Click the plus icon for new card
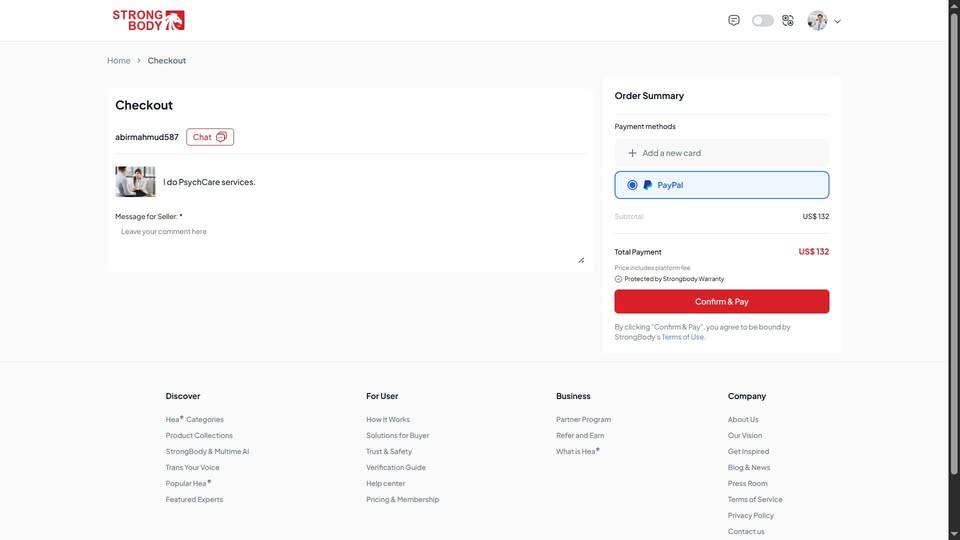Viewport: 960px width, 540px height. tap(632, 153)
